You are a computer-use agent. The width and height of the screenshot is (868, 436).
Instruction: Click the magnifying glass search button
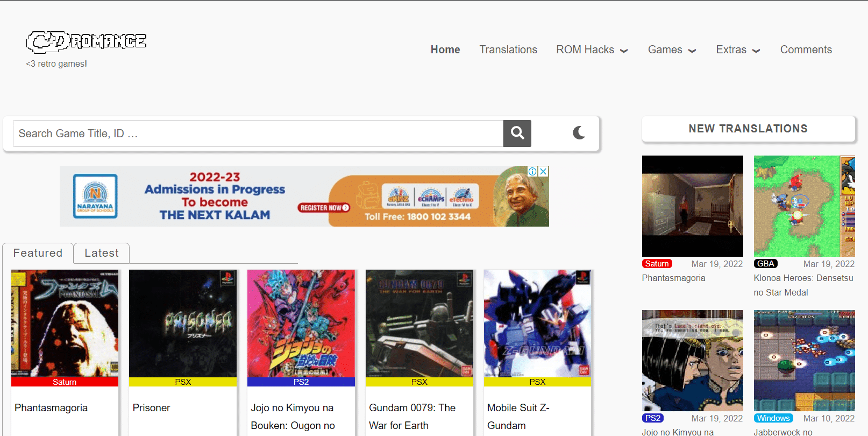click(x=517, y=133)
